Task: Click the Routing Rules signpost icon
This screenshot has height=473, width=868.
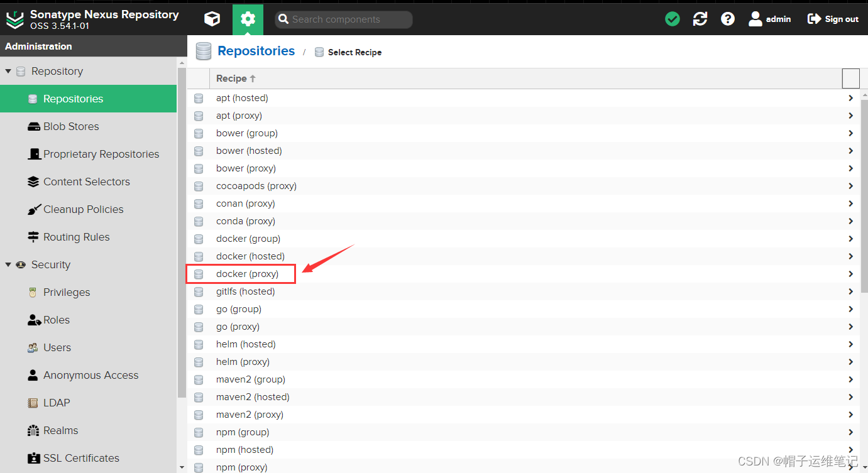Action: [x=33, y=237]
